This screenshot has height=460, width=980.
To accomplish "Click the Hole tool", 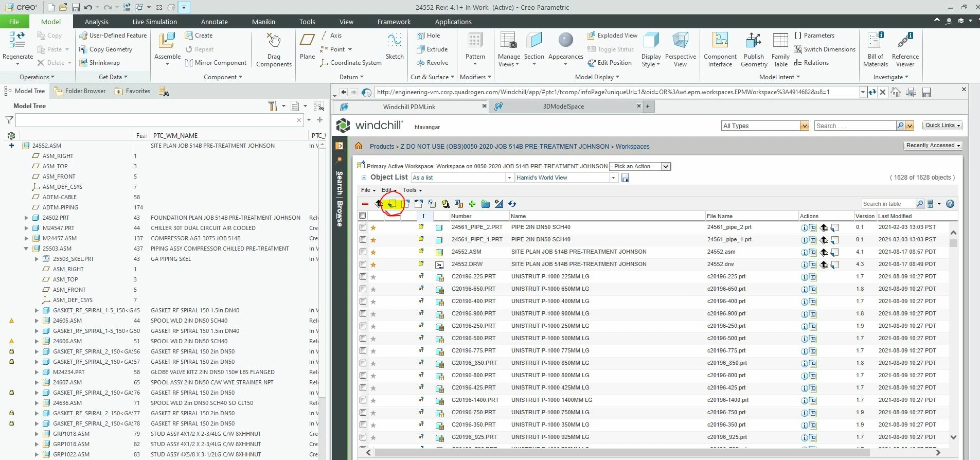I will (x=428, y=36).
